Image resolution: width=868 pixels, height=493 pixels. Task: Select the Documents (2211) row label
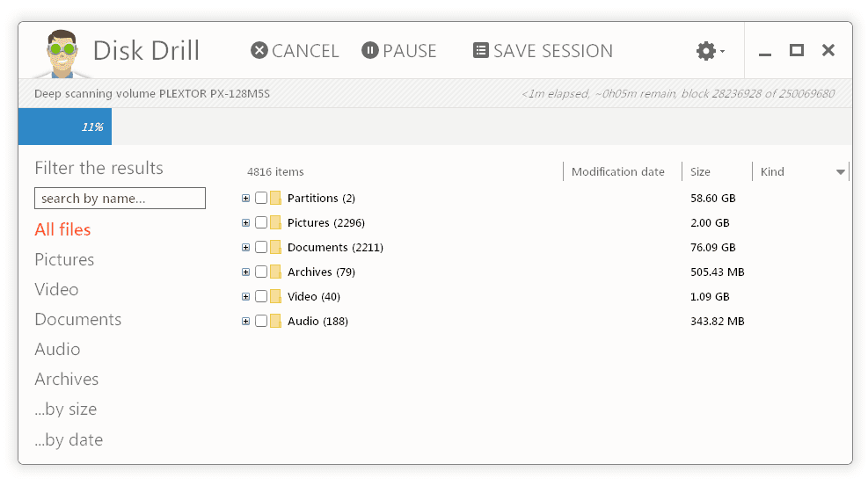pyautogui.click(x=335, y=247)
